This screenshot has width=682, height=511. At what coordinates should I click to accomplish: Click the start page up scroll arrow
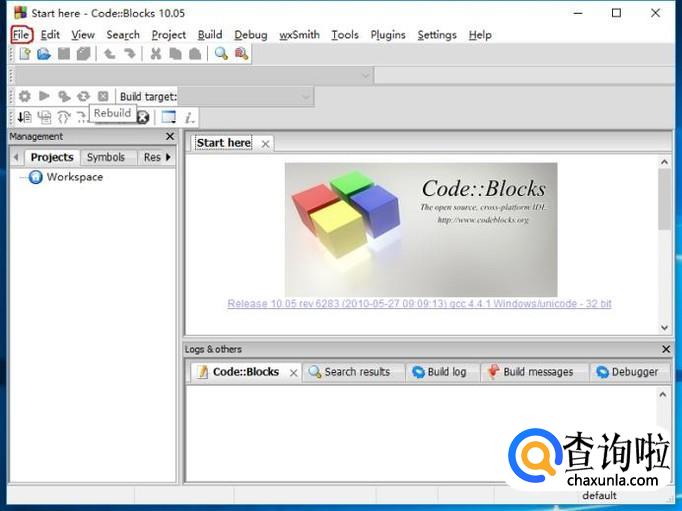click(665, 162)
